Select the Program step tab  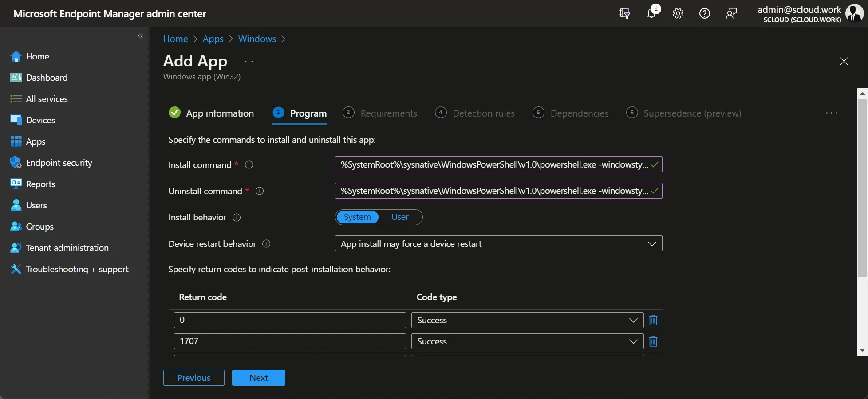(300, 113)
